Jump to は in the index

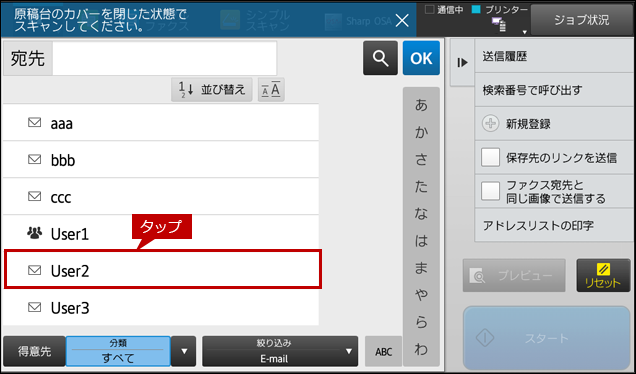[x=421, y=241]
